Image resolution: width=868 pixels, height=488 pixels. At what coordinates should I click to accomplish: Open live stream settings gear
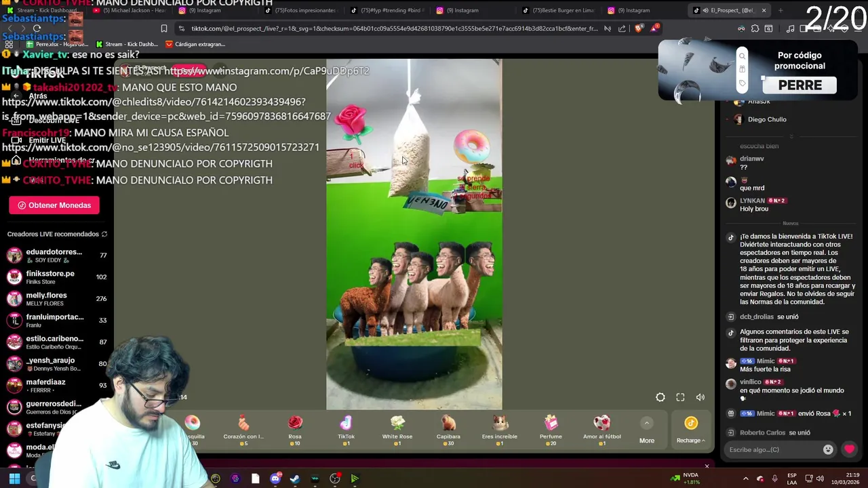pyautogui.click(x=660, y=398)
